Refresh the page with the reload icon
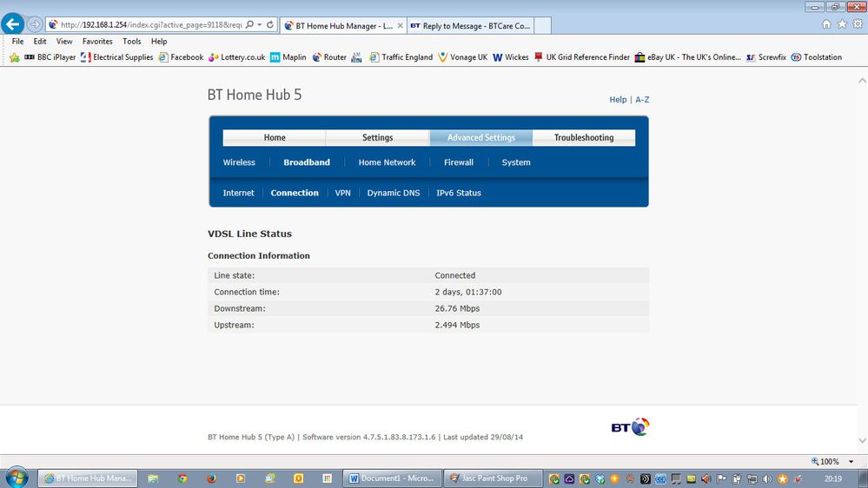This screenshot has width=868, height=488. point(270,25)
